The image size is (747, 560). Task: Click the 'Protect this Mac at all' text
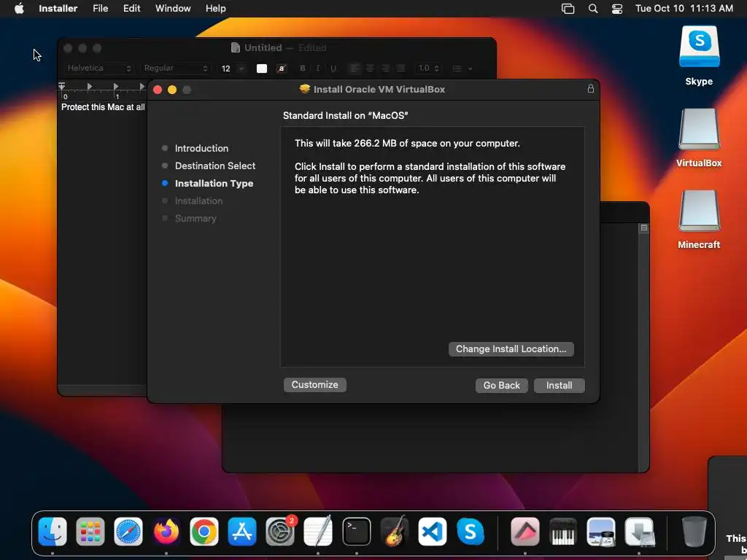click(103, 107)
